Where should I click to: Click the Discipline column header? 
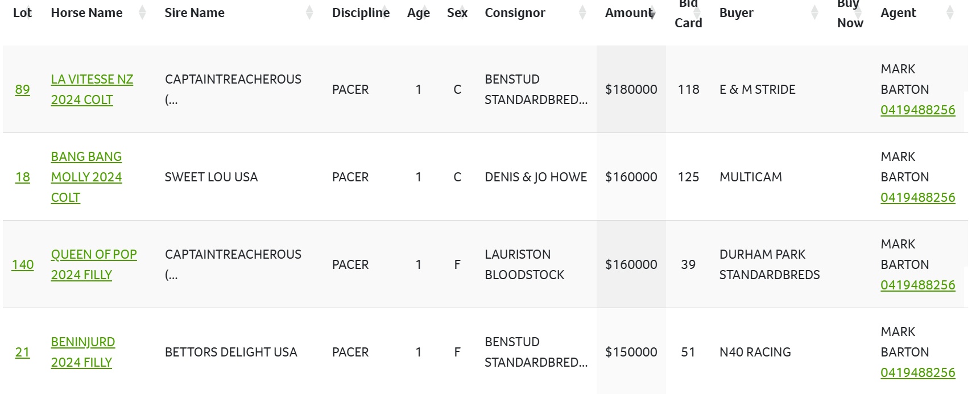361,13
